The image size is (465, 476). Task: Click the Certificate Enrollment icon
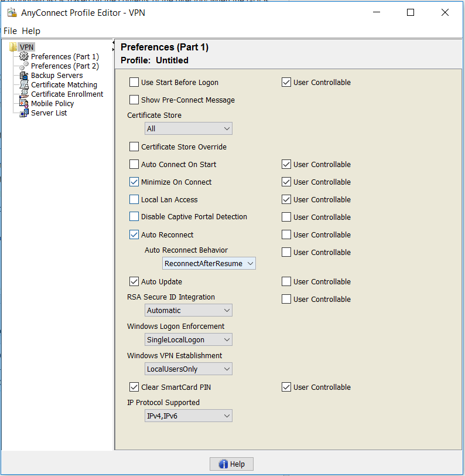pyautogui.click(x=24, y=94)
